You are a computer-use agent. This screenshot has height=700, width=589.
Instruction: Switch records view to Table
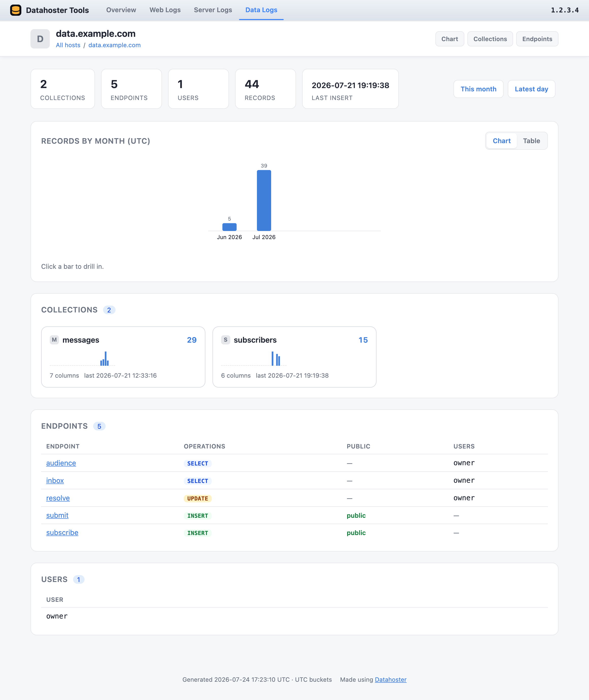coord(531,141)
